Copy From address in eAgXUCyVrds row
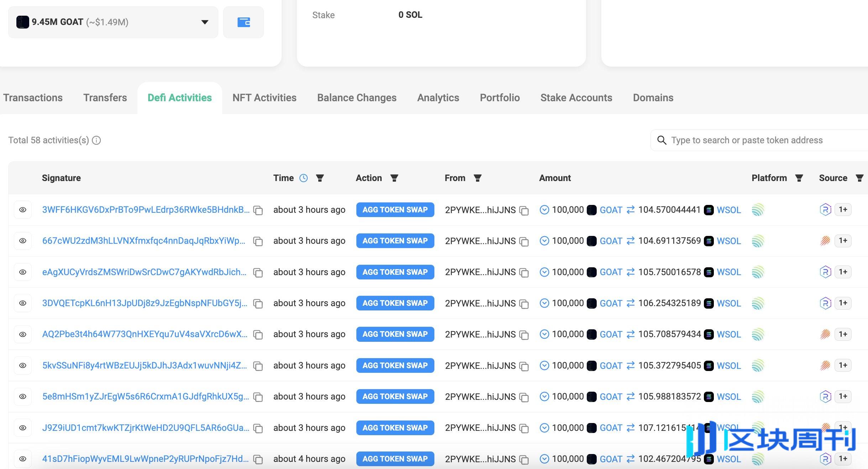Image resolution: width=868 pixels, height=469 pixels. (524, 273)
